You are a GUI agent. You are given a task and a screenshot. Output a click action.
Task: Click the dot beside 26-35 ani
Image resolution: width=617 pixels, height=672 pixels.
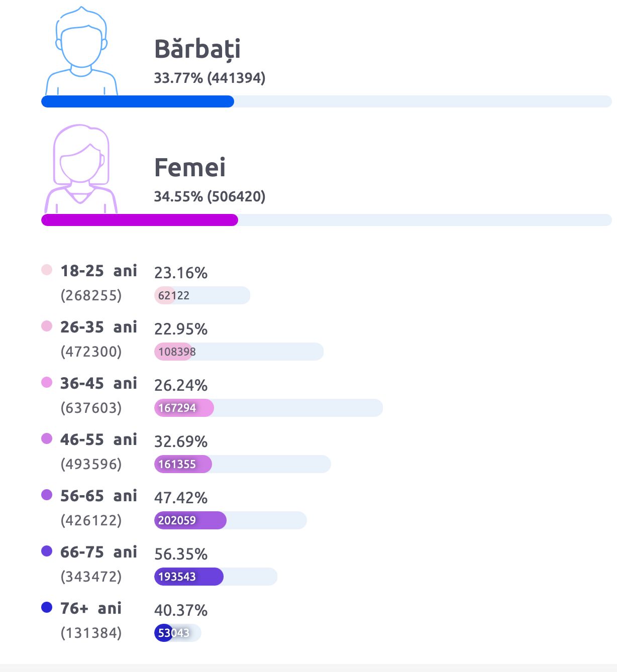point(47,326)
